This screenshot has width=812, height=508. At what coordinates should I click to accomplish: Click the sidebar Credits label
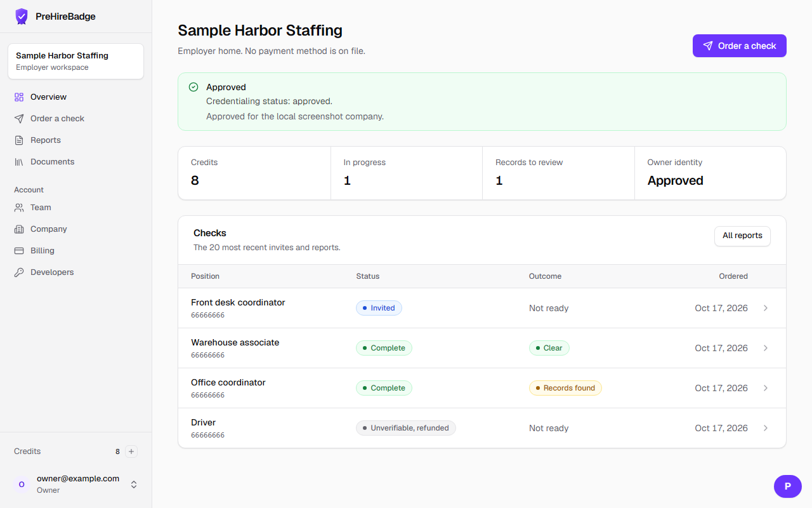(x=27, y=451)
